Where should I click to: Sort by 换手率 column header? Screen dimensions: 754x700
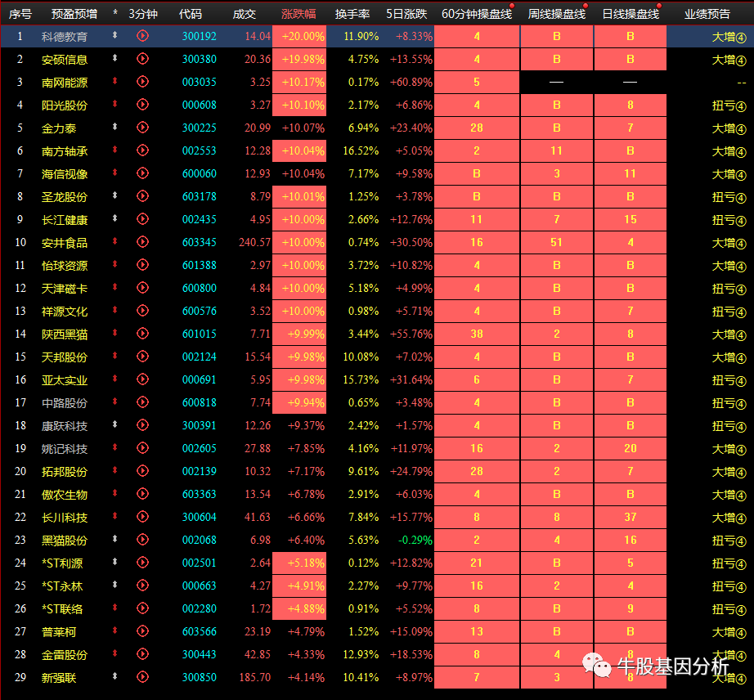(x=352, y=14)
